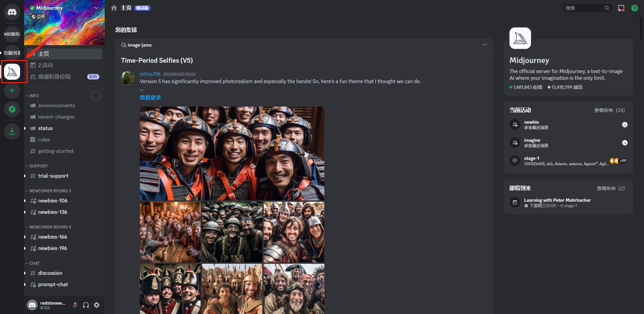Click the download apps icon

pyautogui.click(x=12, y=131)
